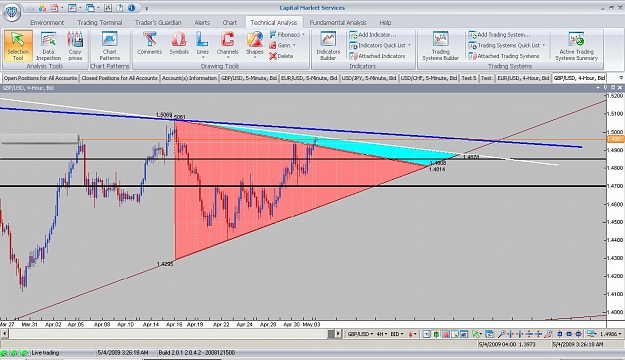Viewport: 625px width, 360px height.
Task: Click the 1.4700 price scale label
Action: coord(616,186)
